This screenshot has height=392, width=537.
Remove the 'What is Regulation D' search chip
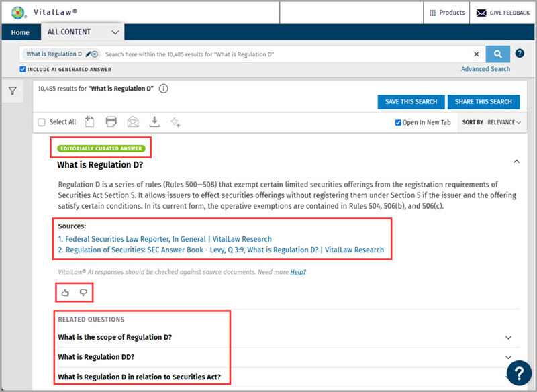tap(95, 54)
